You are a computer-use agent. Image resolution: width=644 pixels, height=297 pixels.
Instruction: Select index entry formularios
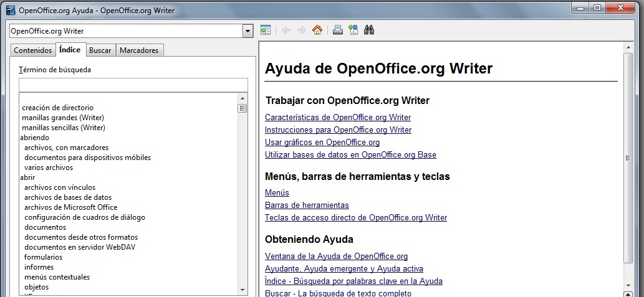click(x=43, y=257)
